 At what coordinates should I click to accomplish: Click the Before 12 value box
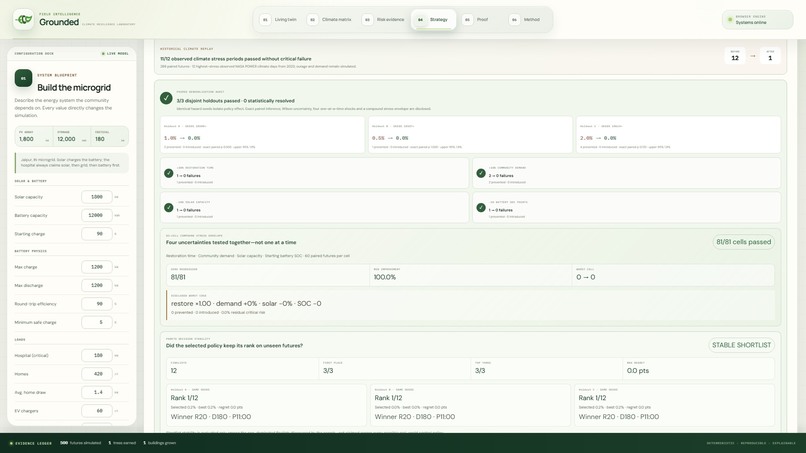point(735,56)
